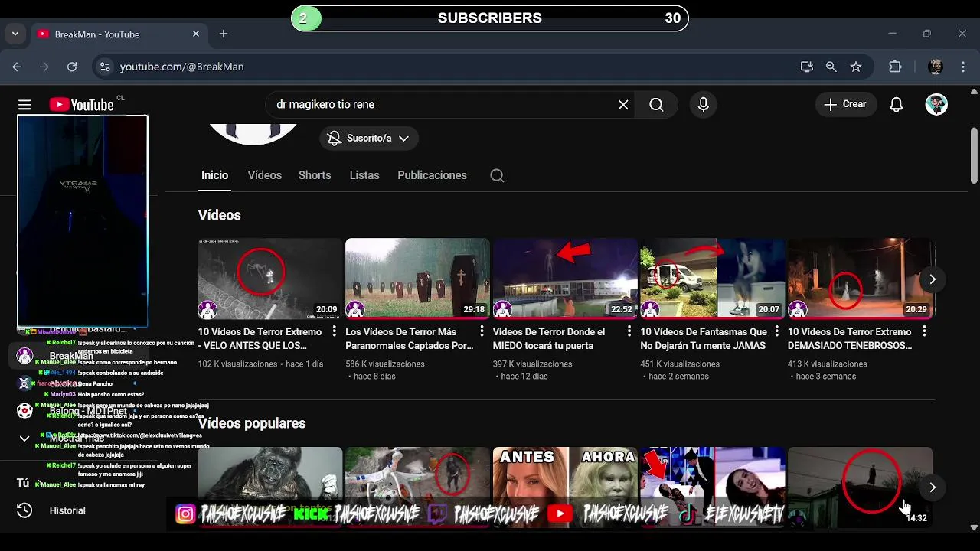Open BreakMan subscription in the sidebar
The width and height of the screenshot is (980, 551).
[x=71, y=357]
